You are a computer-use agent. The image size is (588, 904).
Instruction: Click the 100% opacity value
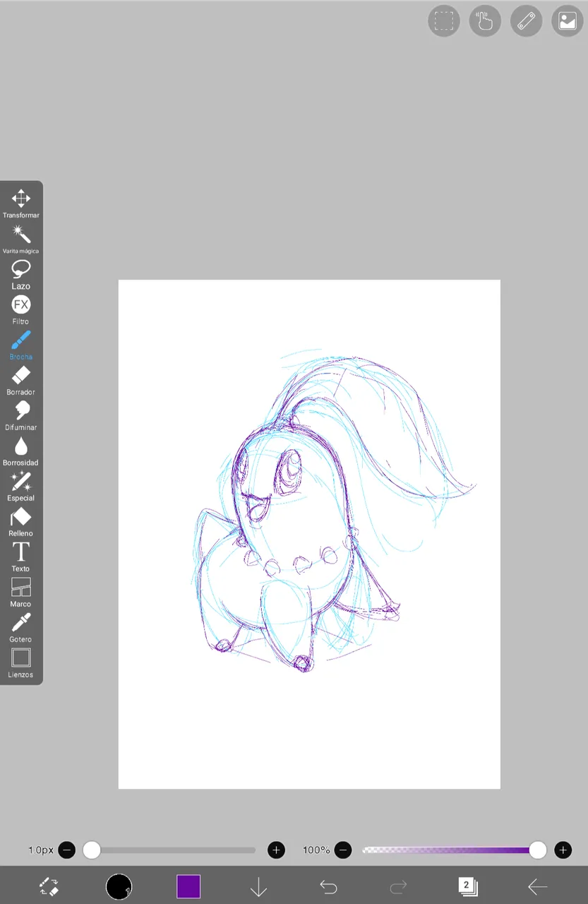click(x=316, y=850)
